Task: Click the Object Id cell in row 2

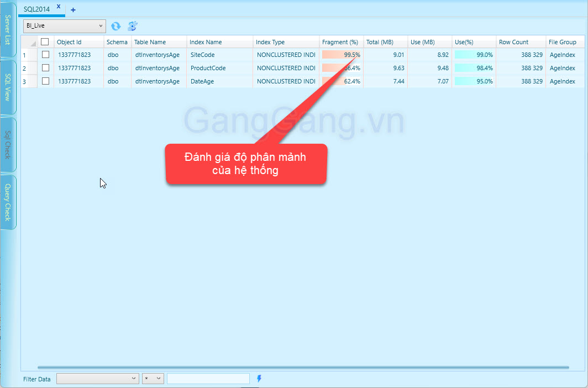Action: pos(78,68)
